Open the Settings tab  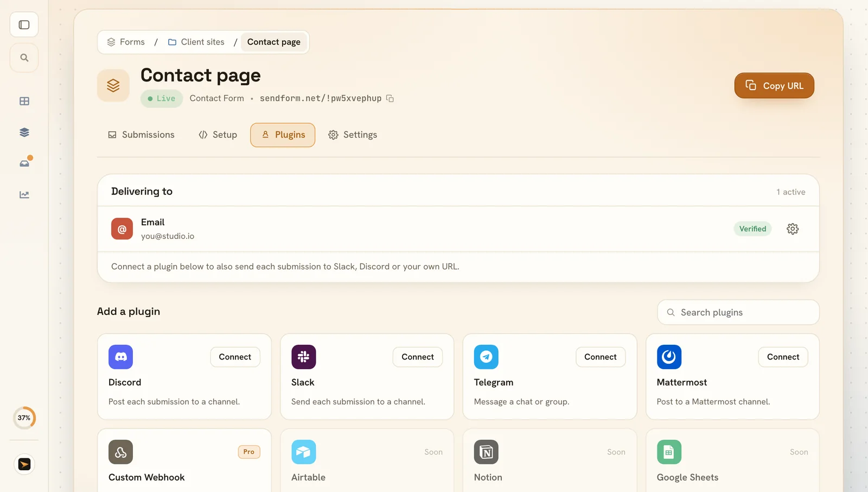[x=353, y=135]
